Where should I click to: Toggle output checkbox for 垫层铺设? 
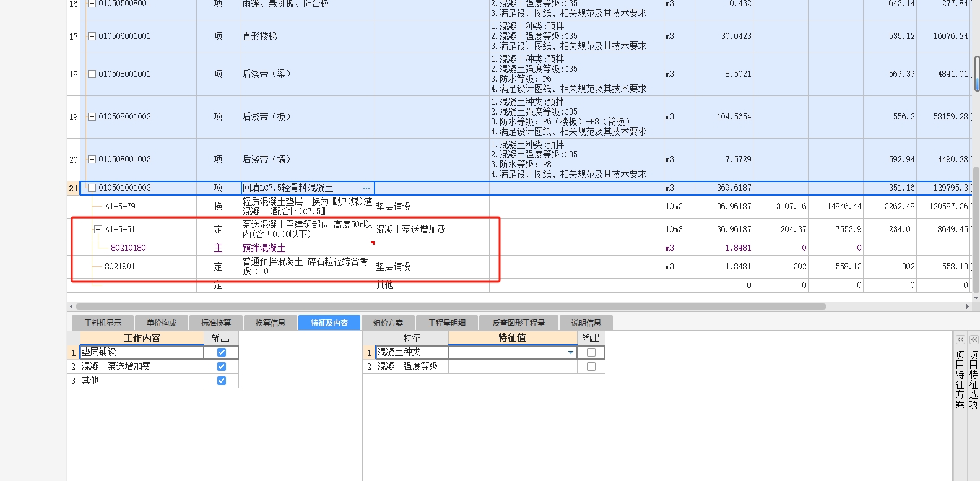(x=222, y=352)
